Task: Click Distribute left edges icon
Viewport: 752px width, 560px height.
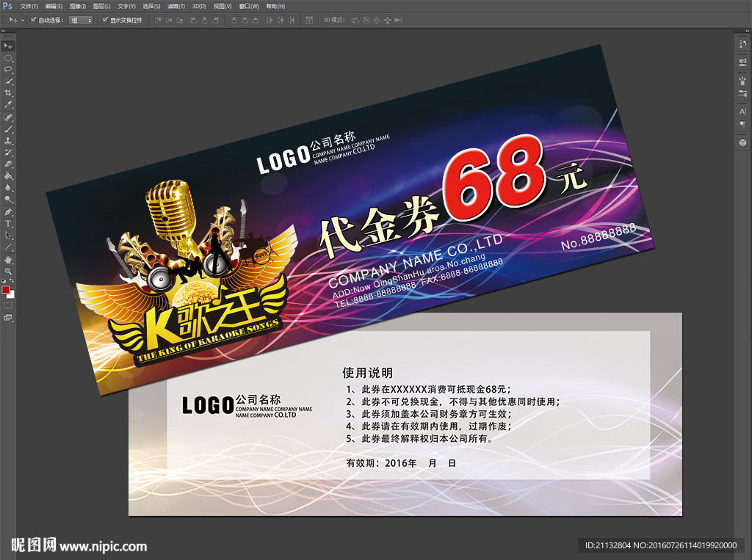Action: [x=270, y=20]
